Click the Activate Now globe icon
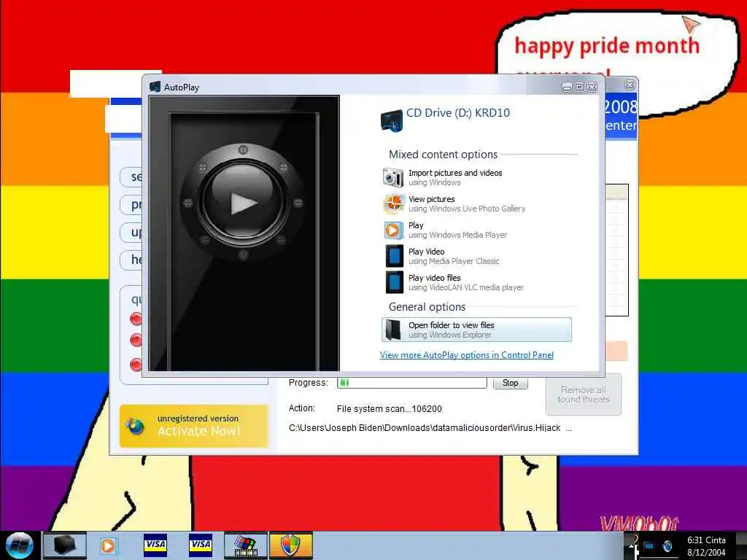747x560 pixels. point(135,426)
